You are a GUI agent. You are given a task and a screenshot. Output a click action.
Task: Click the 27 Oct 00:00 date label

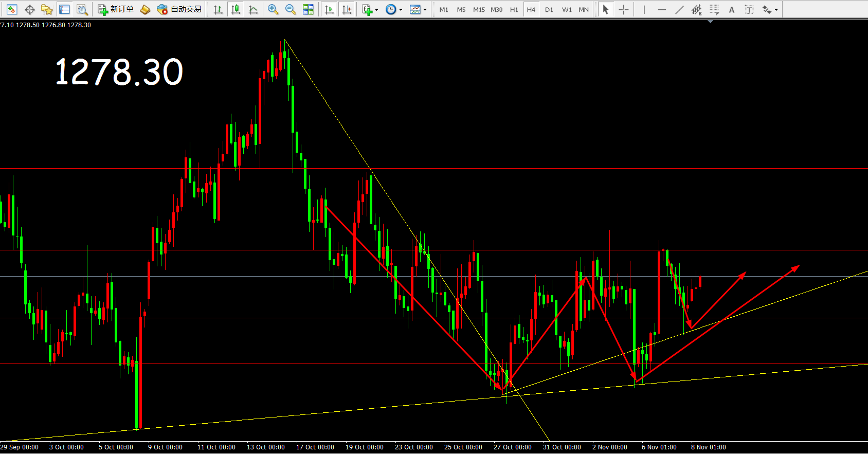[513, 447]
